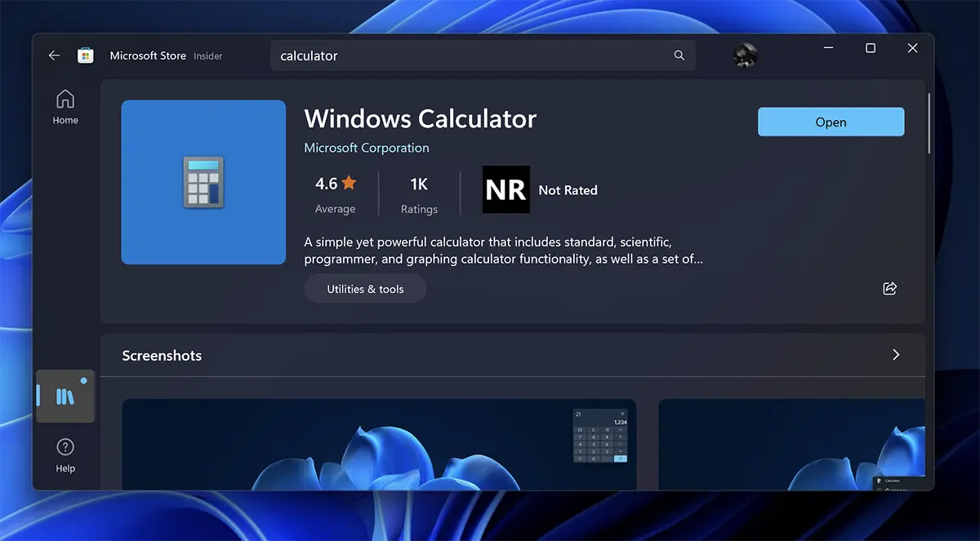Click the 4.6 Average rating
Viewport: 980px width, 541px height.
point(335,194)
